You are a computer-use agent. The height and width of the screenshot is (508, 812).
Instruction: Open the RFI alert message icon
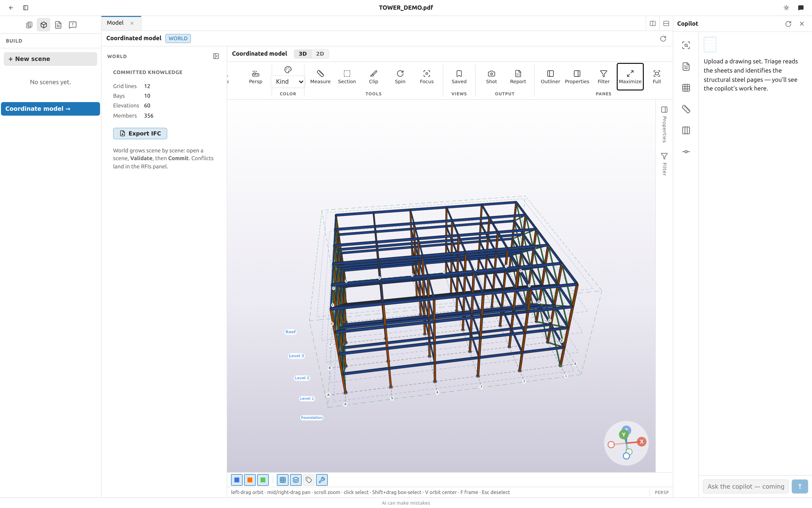point(72,25)
